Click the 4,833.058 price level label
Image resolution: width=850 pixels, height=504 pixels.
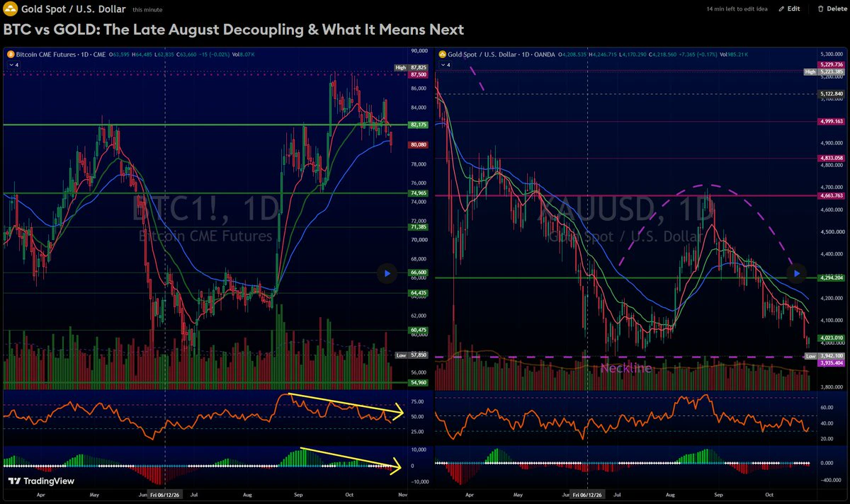coord(829,158)
